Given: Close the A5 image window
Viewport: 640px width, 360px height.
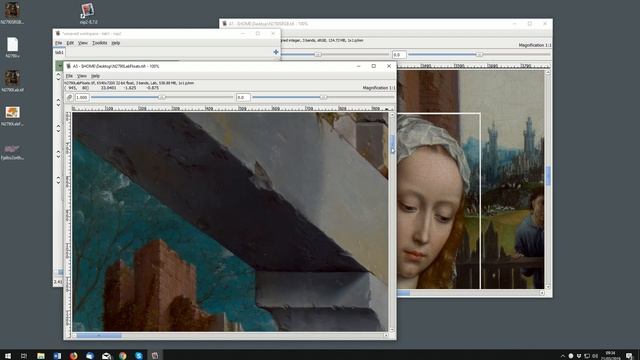Looking at the screenshot, I should pos(389,66).
